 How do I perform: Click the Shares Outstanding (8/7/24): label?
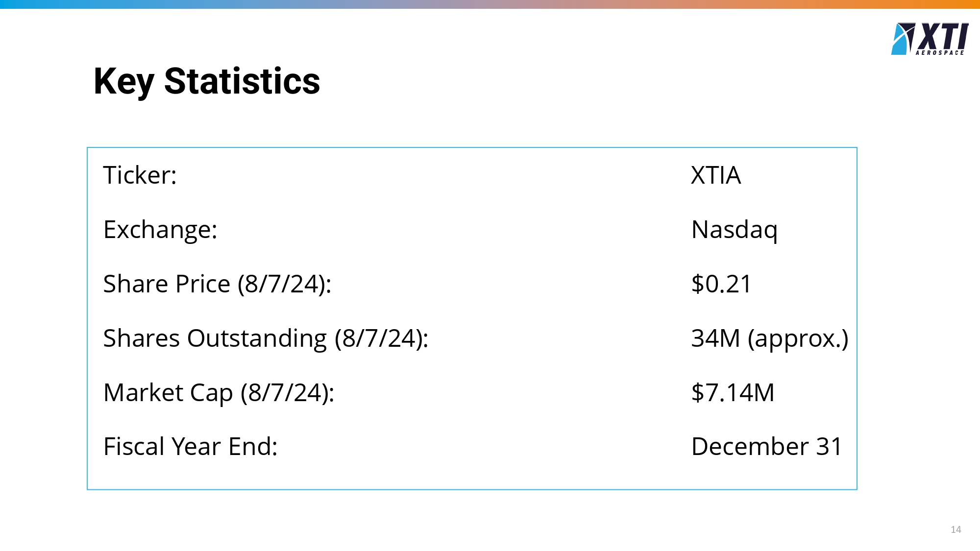coord(266,338)
